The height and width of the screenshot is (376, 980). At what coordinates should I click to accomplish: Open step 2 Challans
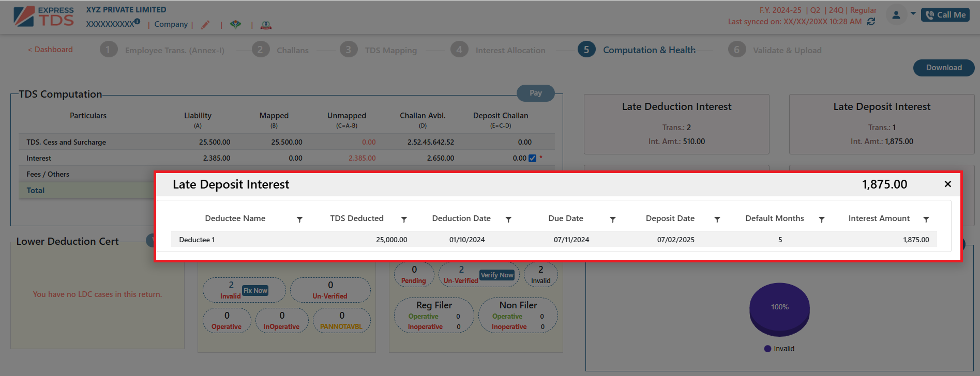pos(280,50)
